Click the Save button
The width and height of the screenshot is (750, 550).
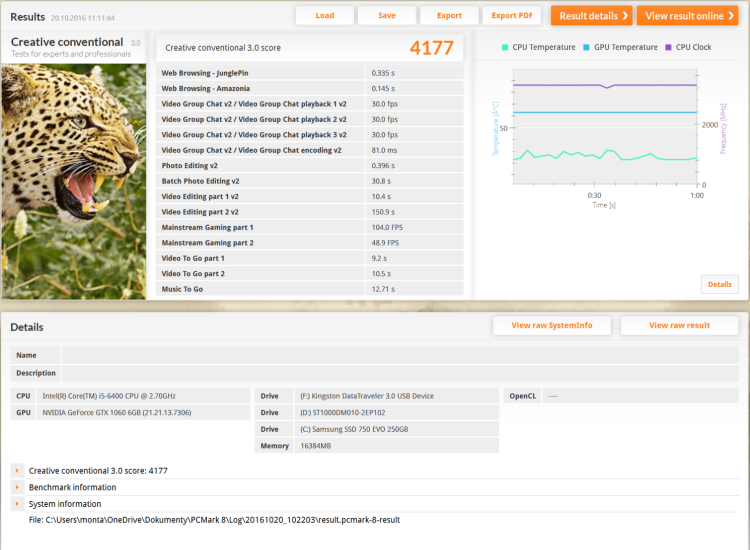387,15
